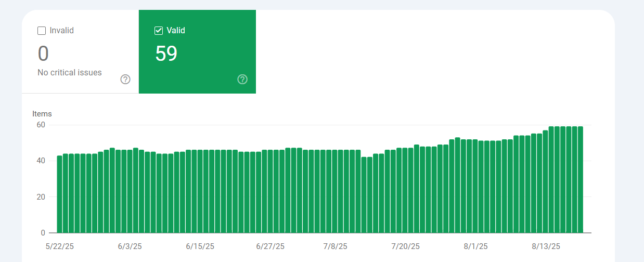The width and height of the screenshot is (644, 262).
Task: Click the 8/13/25 date label
Action: pos(546,246)
